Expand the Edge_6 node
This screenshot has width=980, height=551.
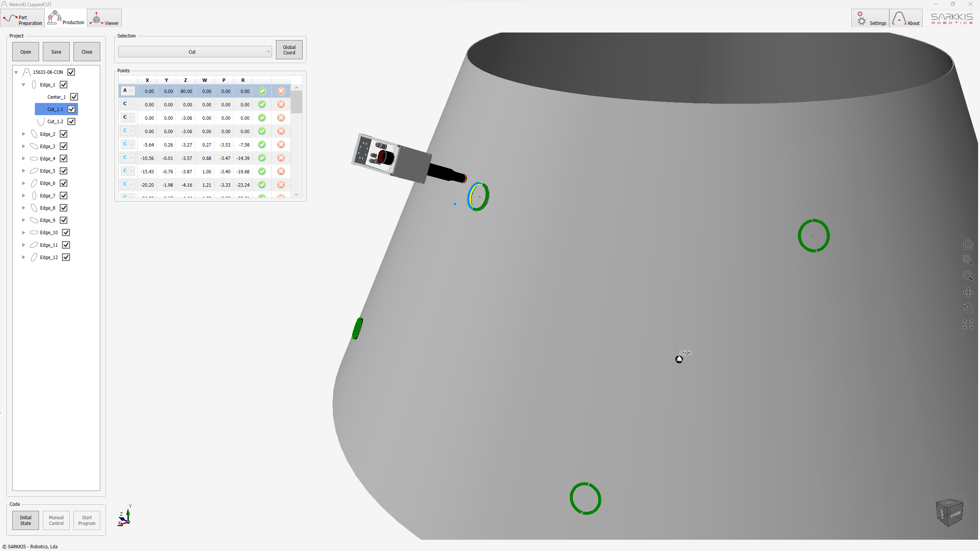click(23, 183)
